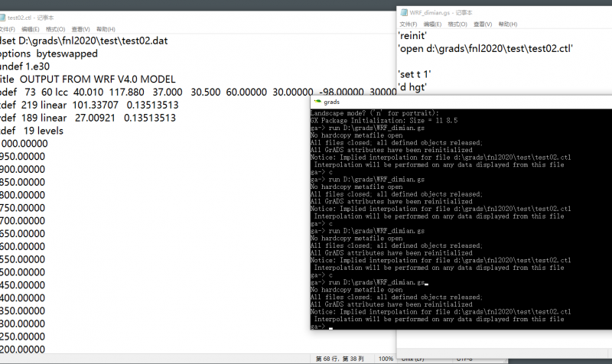Open 查看(V) menu in test02.ctl Notepad

pos(82,29)
